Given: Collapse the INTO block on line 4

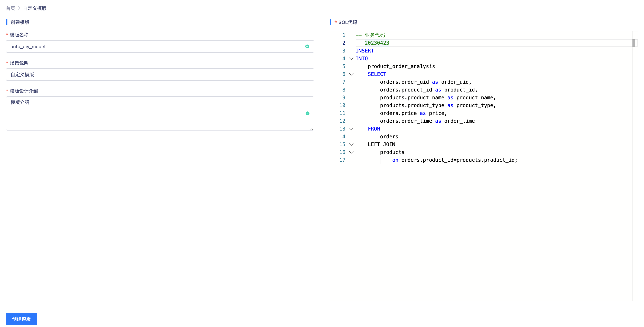Looking at the screenshot, I should [x=351, y=59].
